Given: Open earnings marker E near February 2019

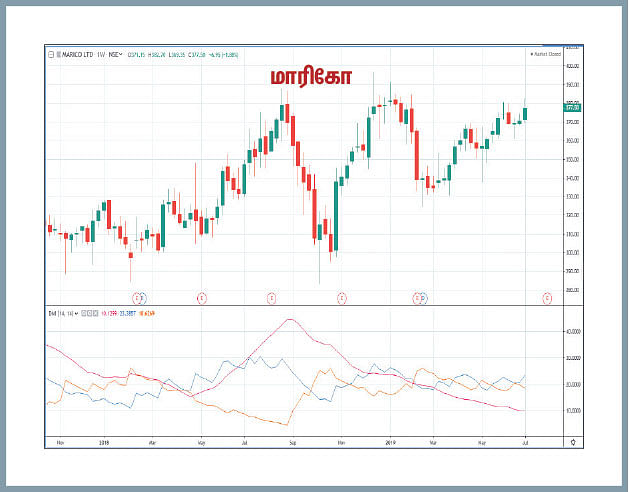Looking at the screenshot, I should tap(417, 298).
